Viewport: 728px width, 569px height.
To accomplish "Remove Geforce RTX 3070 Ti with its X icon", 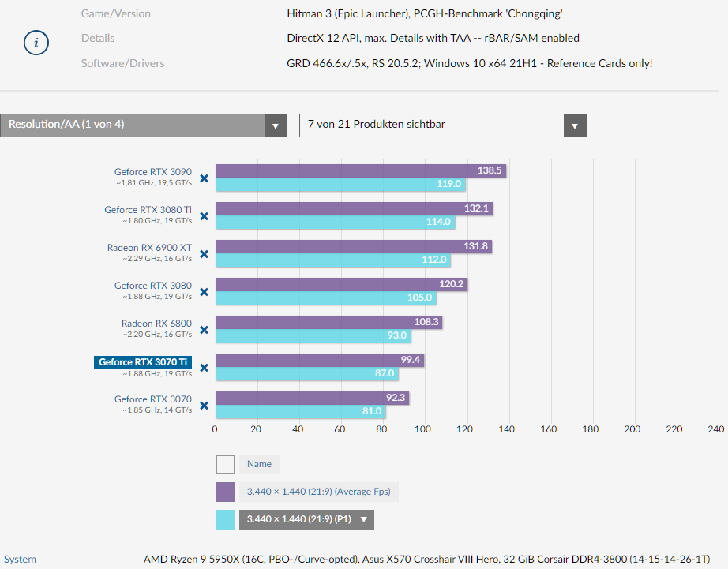I will click(204, 368).
